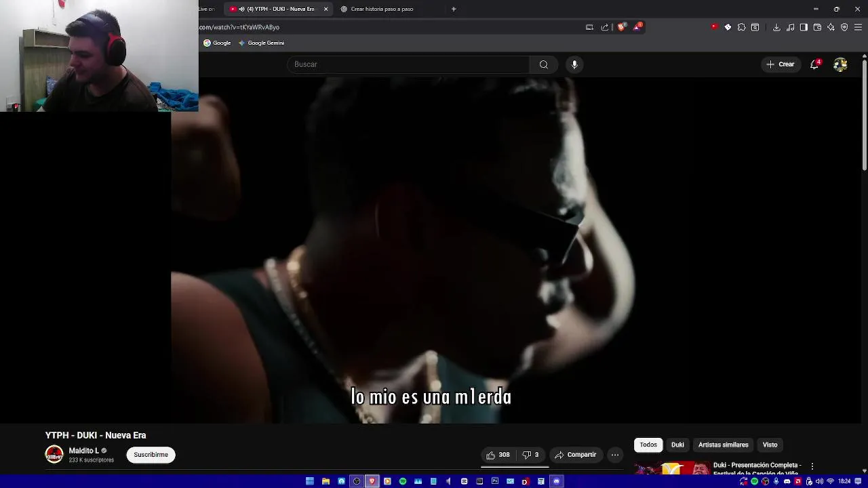Select the Visto filter chip
This screenshot has height=488, width=868.
pos(770,445)
